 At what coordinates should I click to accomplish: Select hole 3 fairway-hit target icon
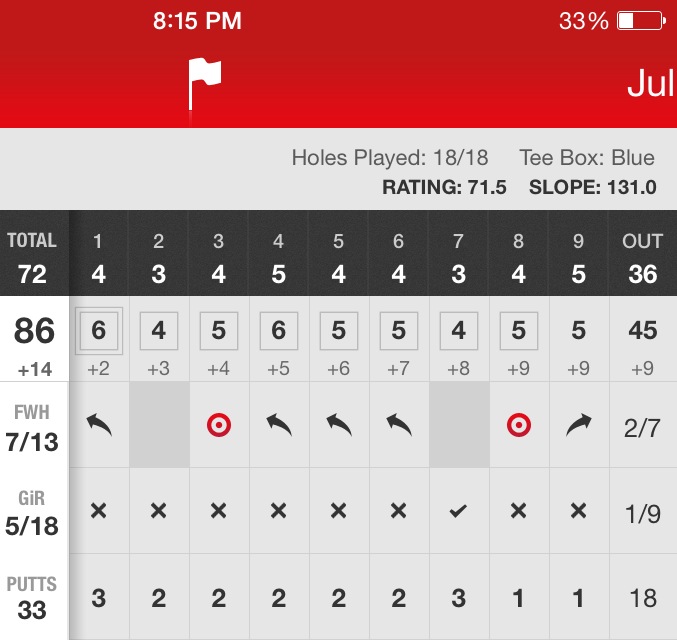coord(218,426)
